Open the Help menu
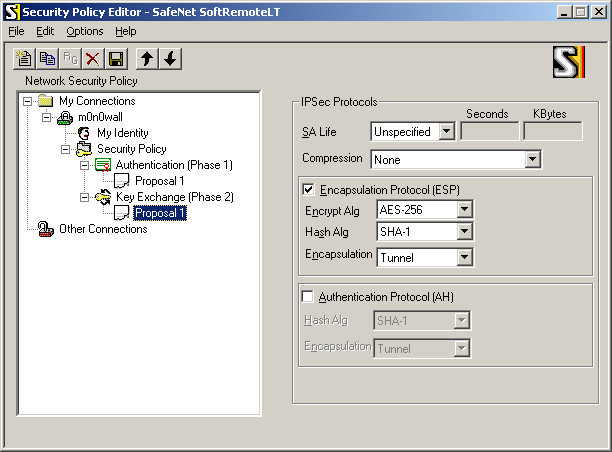 point(126,31)
